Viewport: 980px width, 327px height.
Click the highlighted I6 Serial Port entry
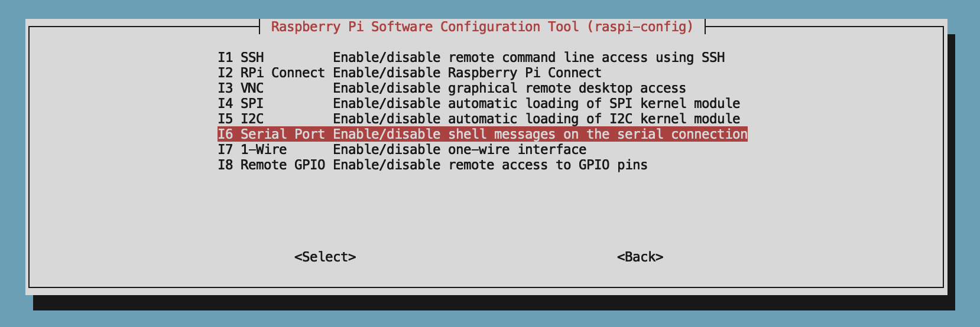[x=482, y=134]
